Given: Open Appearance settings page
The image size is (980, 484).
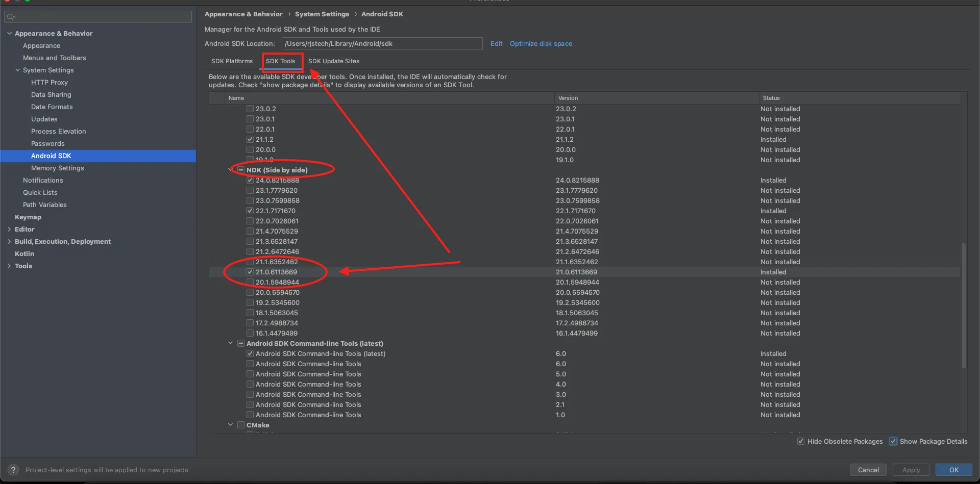Looking at the screenshot, I should pos(41,45).
